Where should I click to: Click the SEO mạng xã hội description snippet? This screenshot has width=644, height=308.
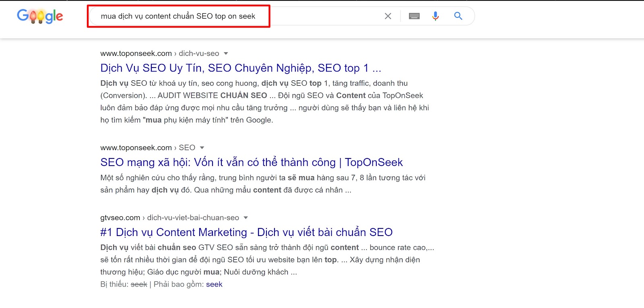(x=262, y=184)
